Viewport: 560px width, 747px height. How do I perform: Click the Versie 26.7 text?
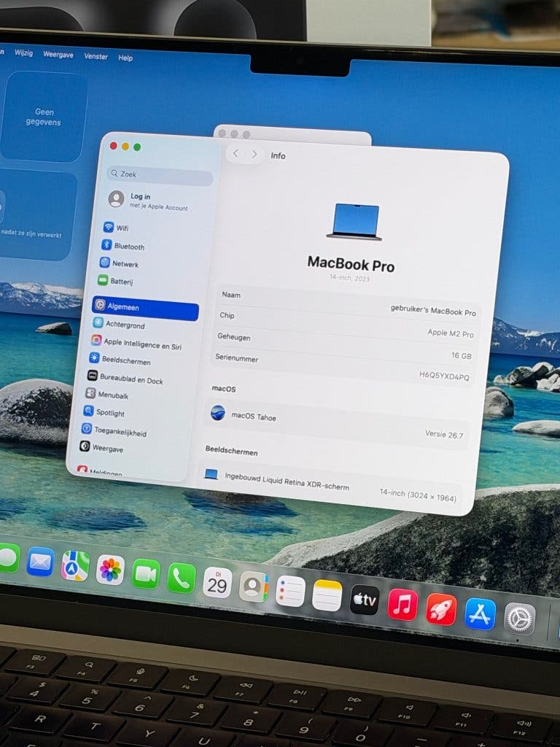pyautogui.click(x=444, y=434)
